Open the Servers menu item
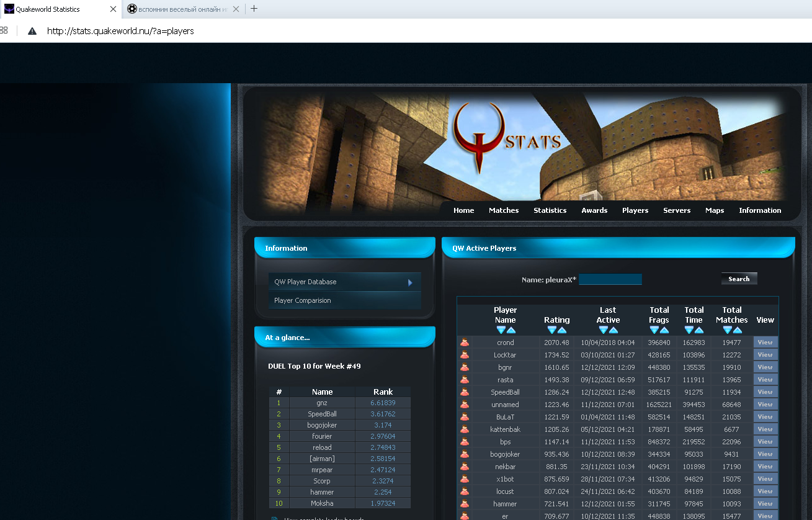This screenshot has height=520, width=812. click(677, 210)
